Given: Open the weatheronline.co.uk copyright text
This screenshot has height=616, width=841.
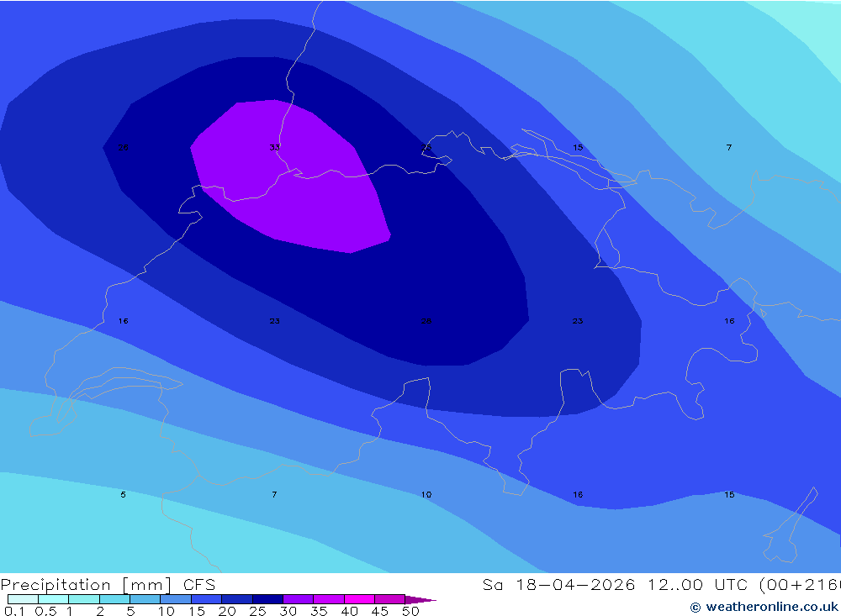Looking at the screenshot, I should (764, 607).
